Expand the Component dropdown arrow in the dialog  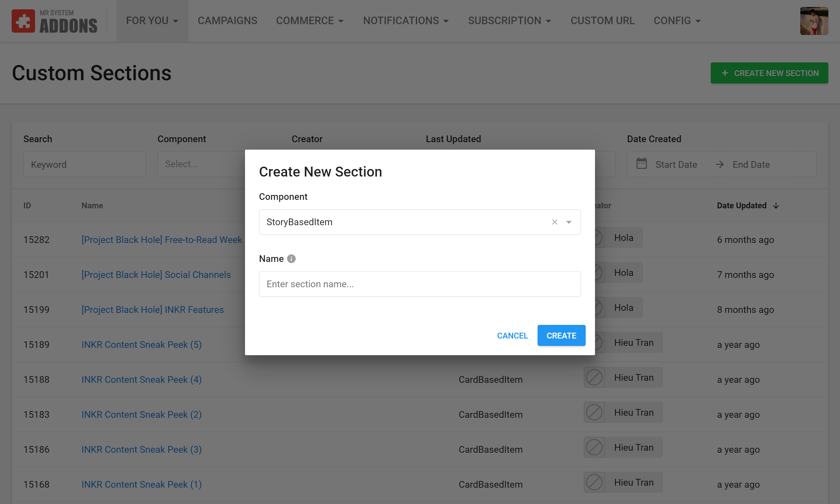(x=569, y=222)
